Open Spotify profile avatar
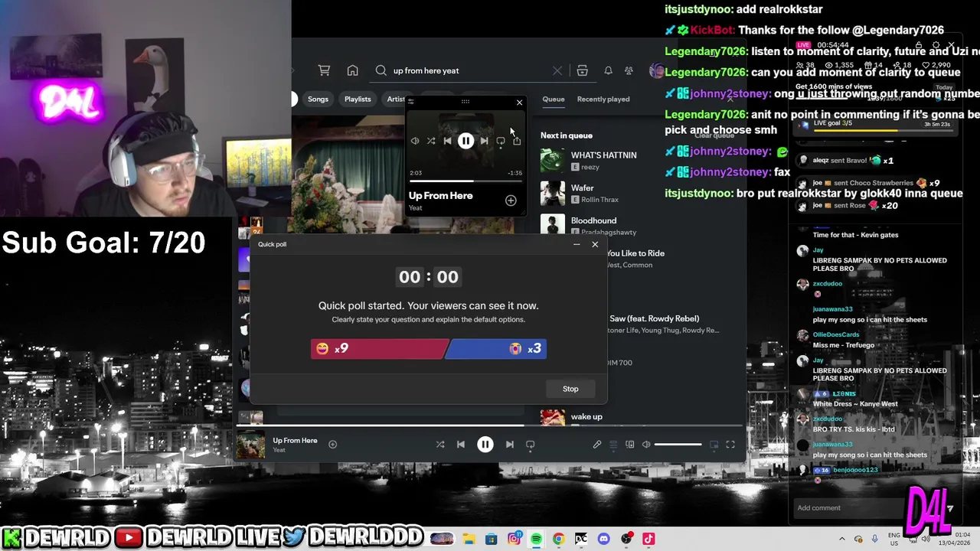Screen dimensions: 980x551 coord(656,70)
